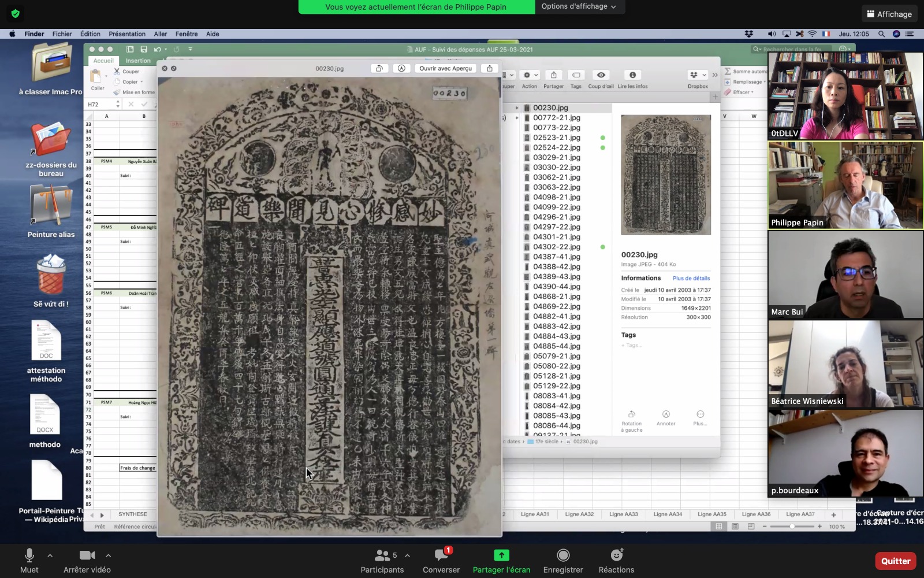Open the Converser chat icon
The image size is (924, 578).
tap(441, 555)
